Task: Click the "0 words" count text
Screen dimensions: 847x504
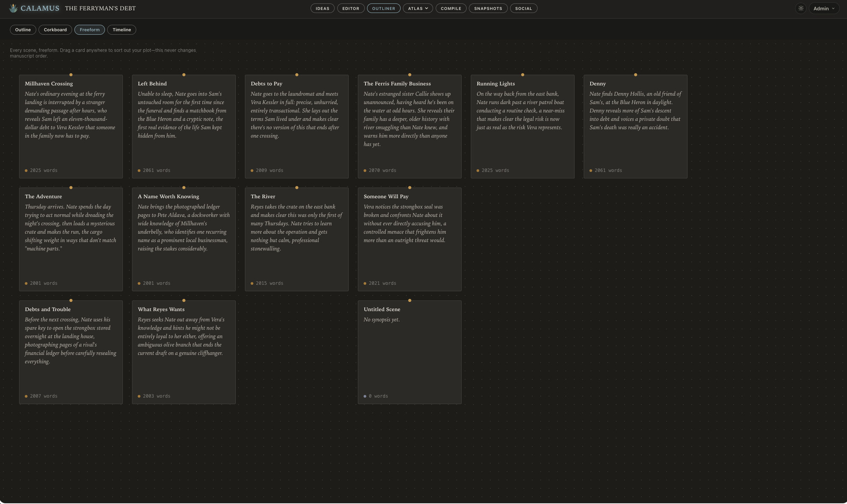Action: [378, 397]
